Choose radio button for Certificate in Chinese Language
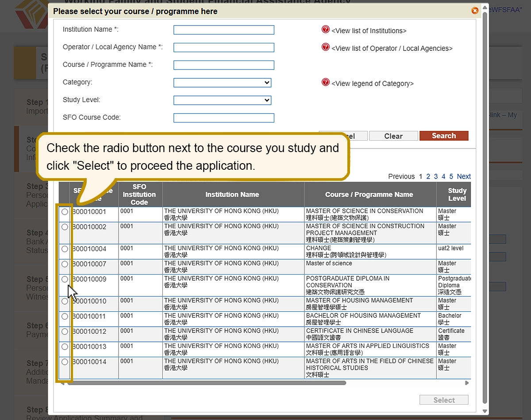 65,331
